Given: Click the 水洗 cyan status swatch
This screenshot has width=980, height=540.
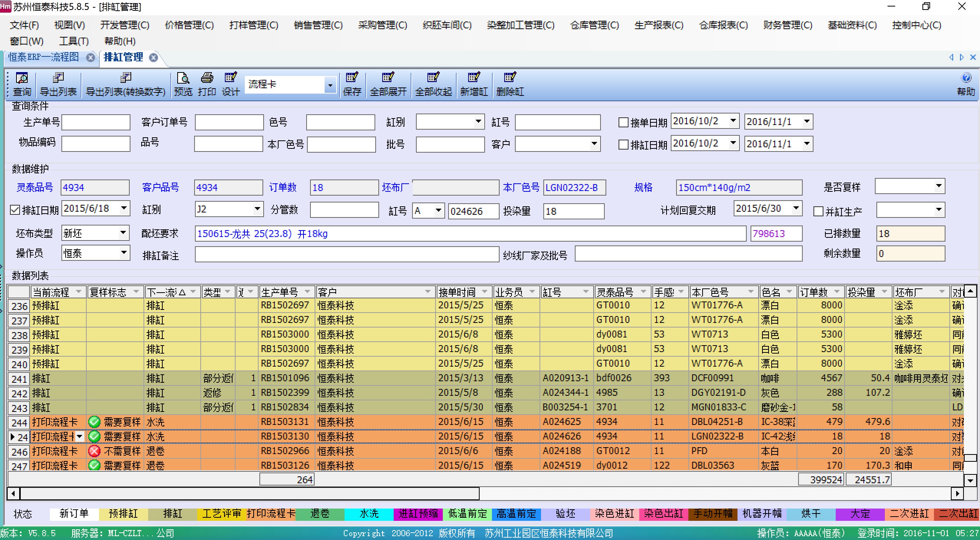Looking at the screenshot, I should (369, 514).
